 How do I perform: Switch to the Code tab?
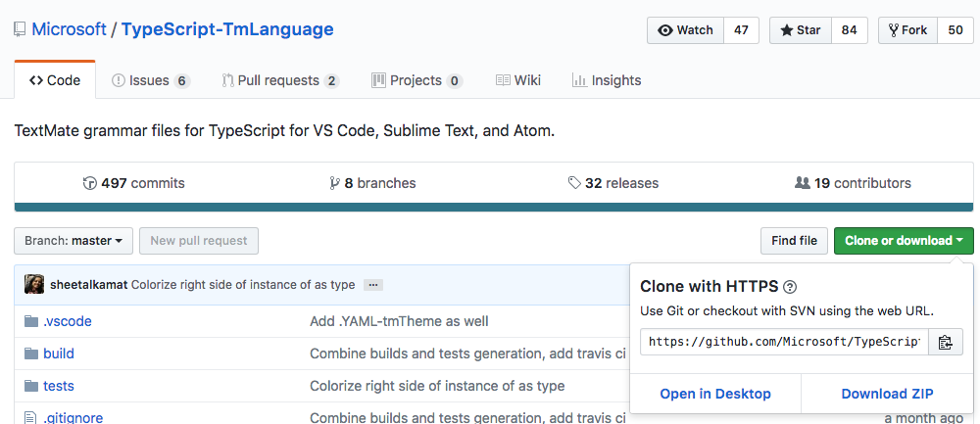pos(55,80)
